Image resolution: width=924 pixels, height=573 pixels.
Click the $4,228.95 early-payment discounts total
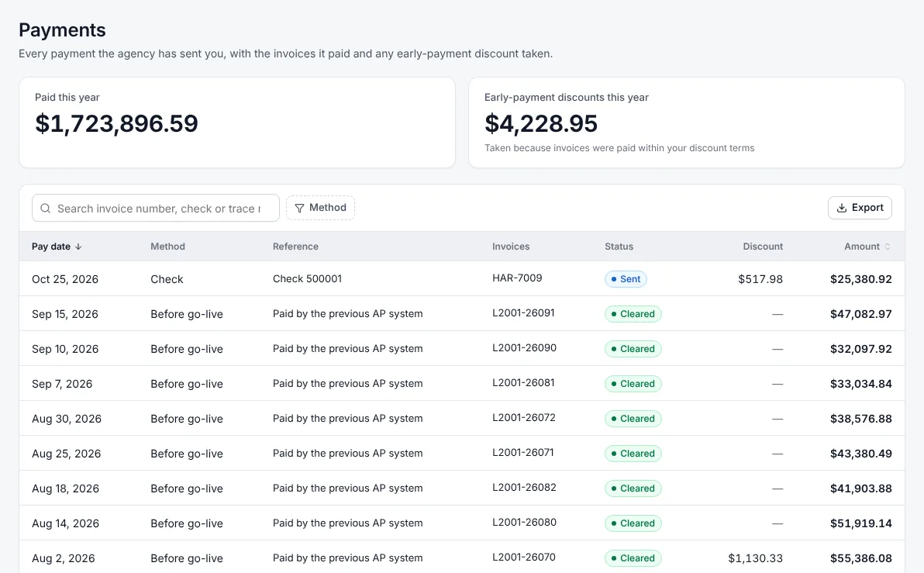pyautogui.click(x=541, y=123)
